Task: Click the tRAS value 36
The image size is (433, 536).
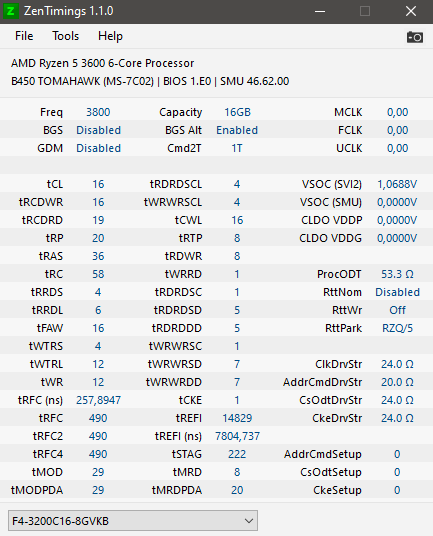Action: point(98,256)
